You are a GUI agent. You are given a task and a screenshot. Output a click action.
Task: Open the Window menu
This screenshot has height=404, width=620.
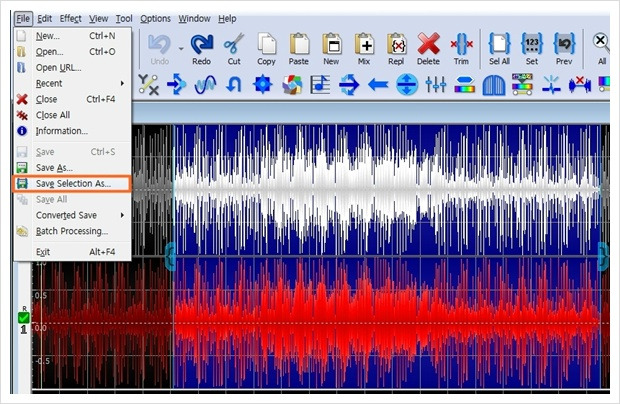(x=194, y=19)
